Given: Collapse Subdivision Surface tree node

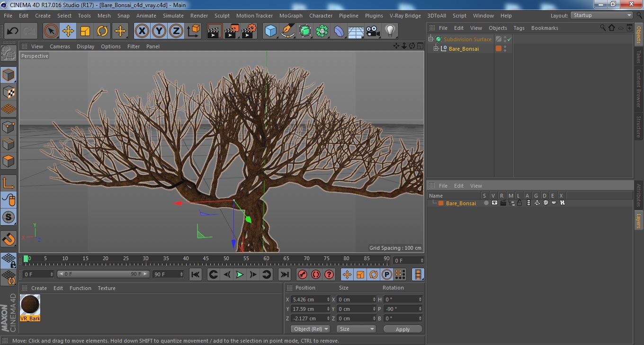Looking at the screenshot, I should (x=431, y=39).
